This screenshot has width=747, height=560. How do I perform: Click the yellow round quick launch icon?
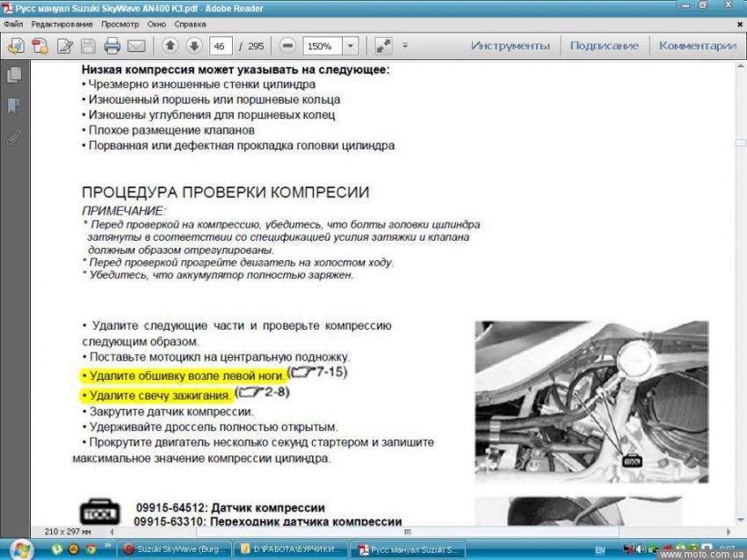click(73, 549)
